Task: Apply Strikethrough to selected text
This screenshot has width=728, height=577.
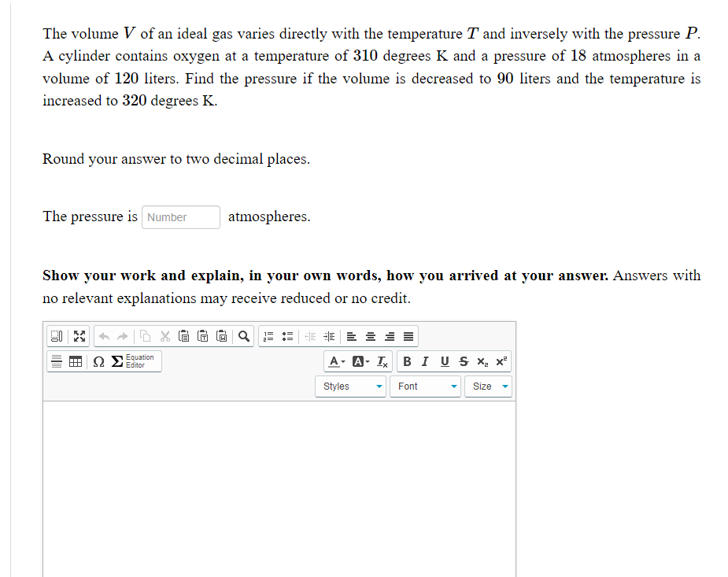Action: (463, 361)
